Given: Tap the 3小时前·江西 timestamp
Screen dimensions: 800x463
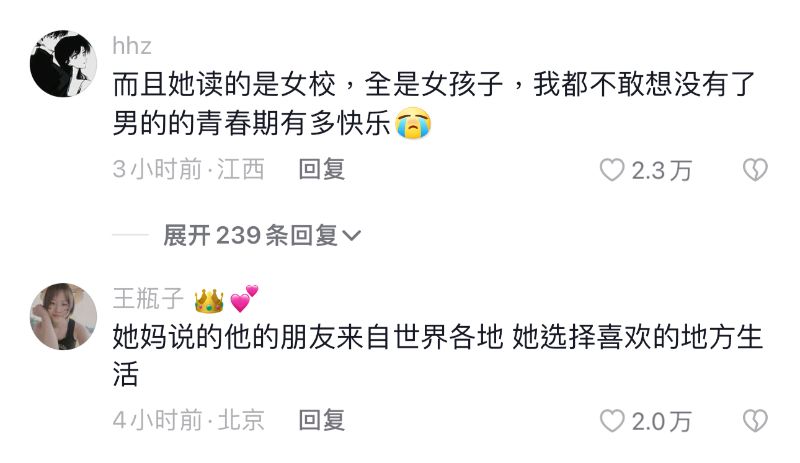Looking at the screenshot, I should click(x=188, y=169).
